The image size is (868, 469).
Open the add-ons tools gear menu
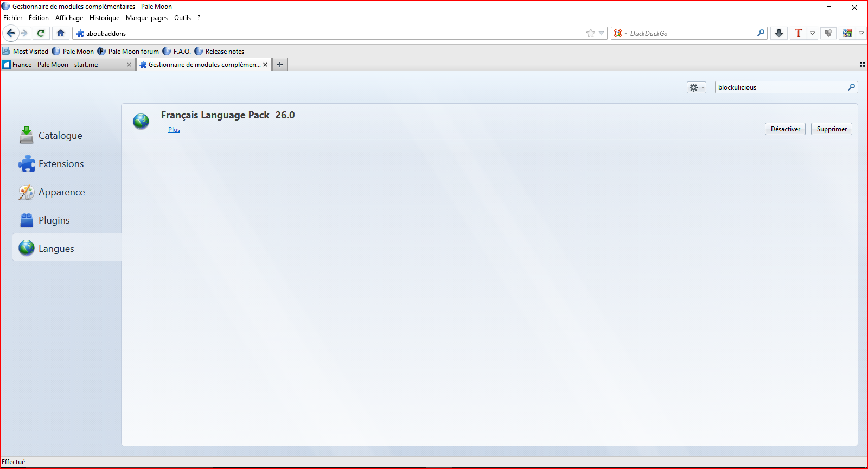pos(696,87)
